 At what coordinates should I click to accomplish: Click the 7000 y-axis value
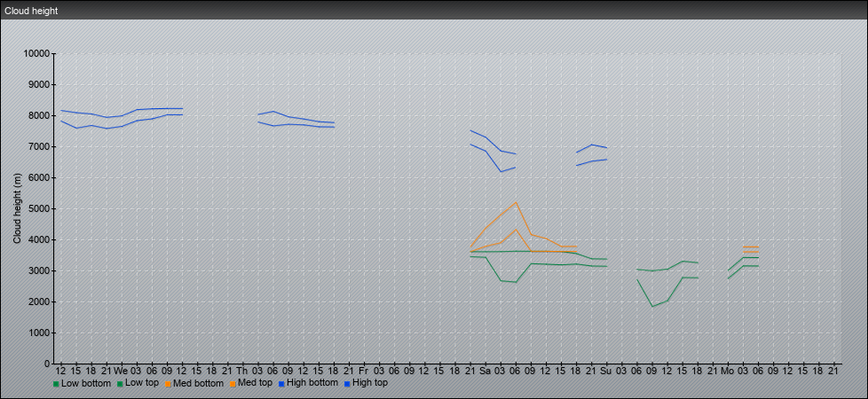click(x=39, y=146)
